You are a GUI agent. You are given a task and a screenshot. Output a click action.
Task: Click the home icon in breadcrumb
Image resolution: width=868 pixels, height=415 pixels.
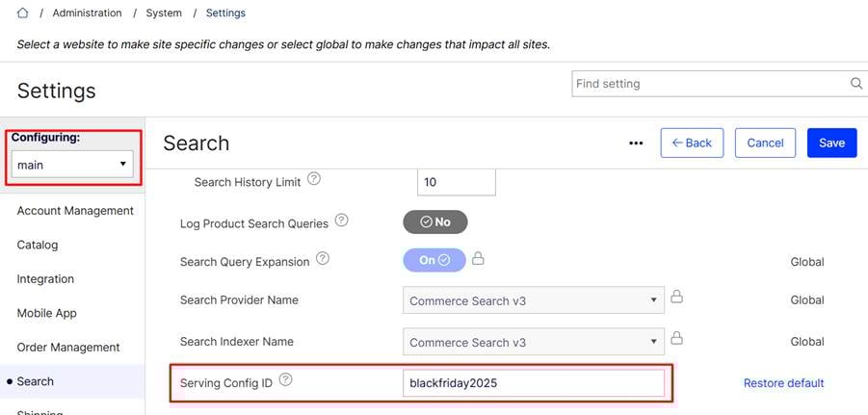coord(23,13)
